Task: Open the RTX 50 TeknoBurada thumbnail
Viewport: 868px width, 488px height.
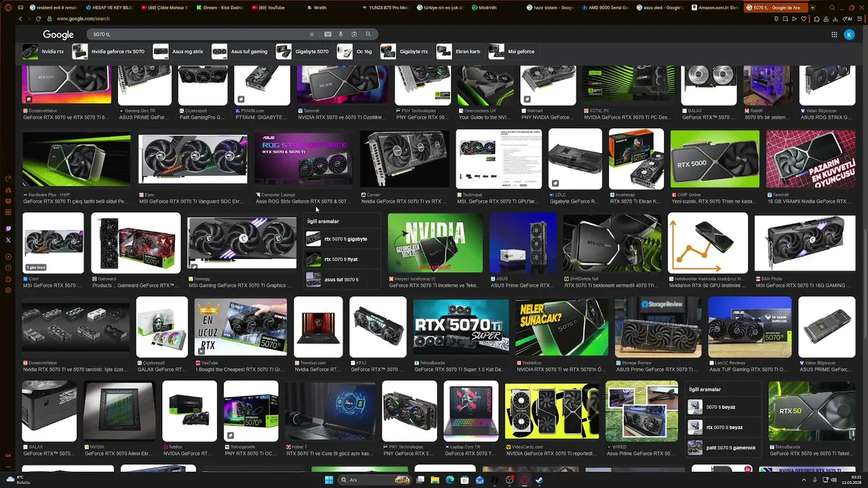Action: click(x=812, y=411)
